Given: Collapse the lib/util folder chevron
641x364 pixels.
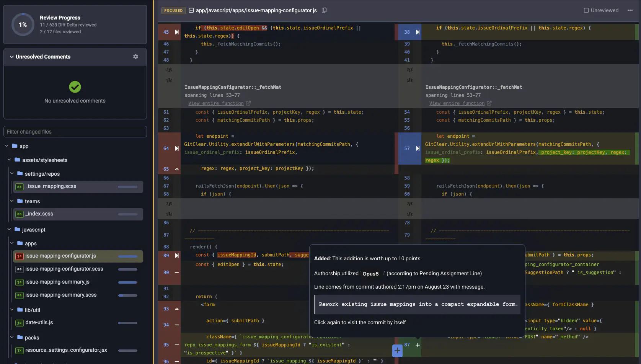Looking at the screenshot, I should pyautogui.click(x=12, y=310).
